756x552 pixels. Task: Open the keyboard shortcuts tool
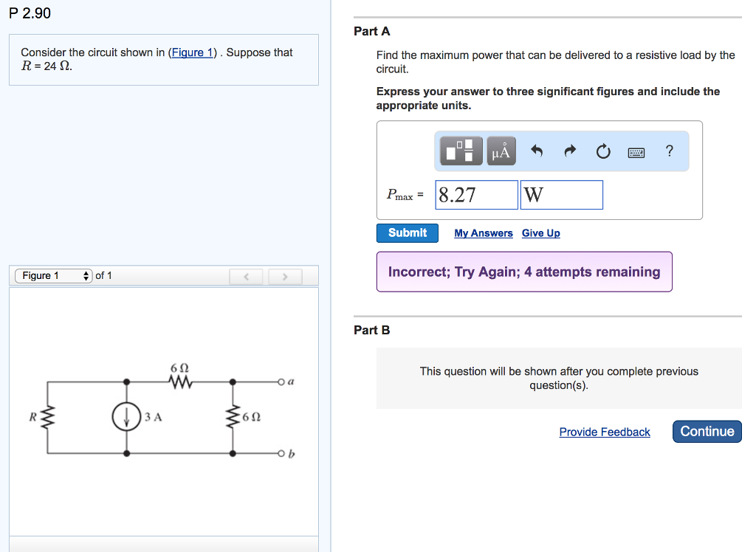636,151
